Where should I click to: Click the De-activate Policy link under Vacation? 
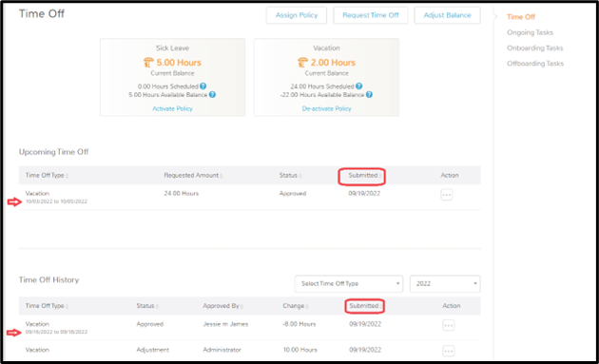pos(327,108)
